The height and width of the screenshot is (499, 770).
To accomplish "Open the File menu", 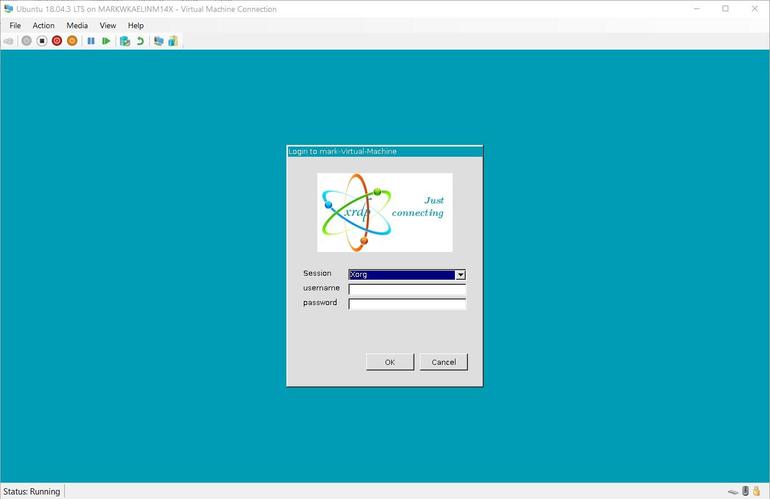I will [x=15, y=26].
